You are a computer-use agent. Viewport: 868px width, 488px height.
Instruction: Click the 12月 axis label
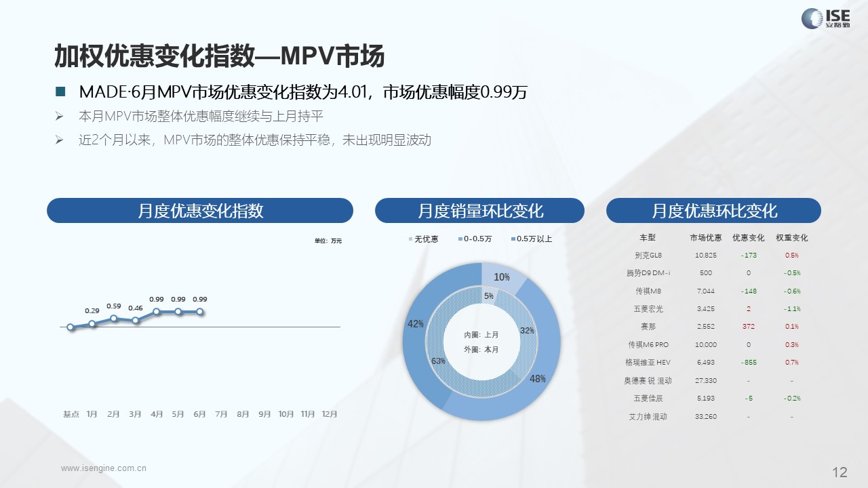(330, 413)
